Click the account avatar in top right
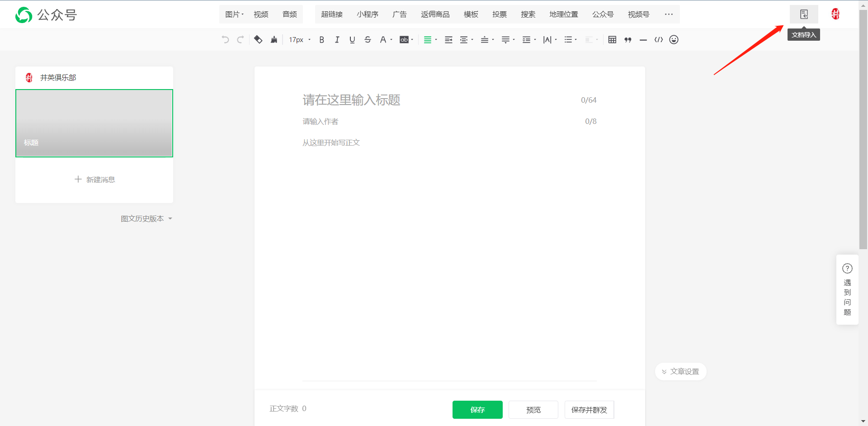The width and height of the screenshot is (868, 426). 835,14
